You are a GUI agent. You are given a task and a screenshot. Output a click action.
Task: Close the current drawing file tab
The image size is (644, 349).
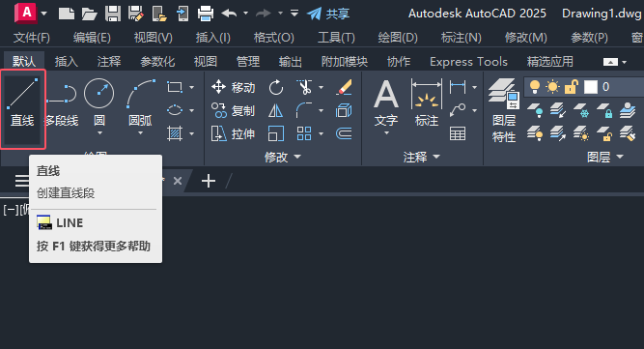pyautogui.click(x=178, y=181)
